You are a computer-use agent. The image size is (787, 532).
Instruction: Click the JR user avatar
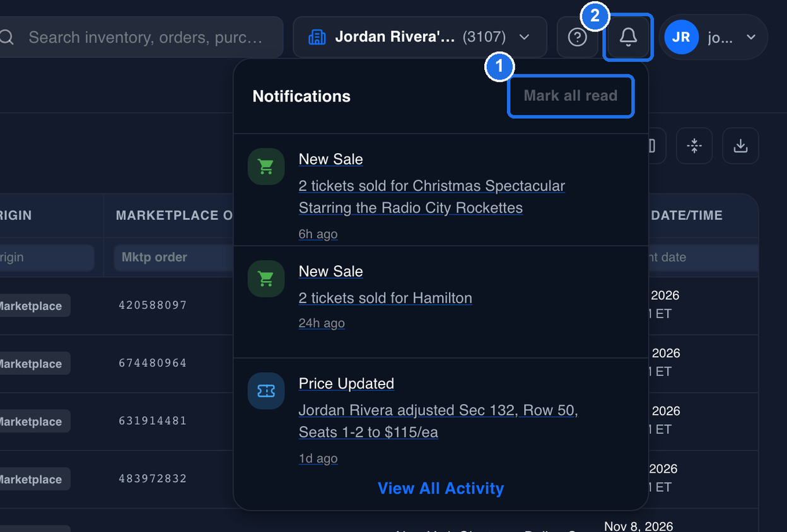pos(681,37)
